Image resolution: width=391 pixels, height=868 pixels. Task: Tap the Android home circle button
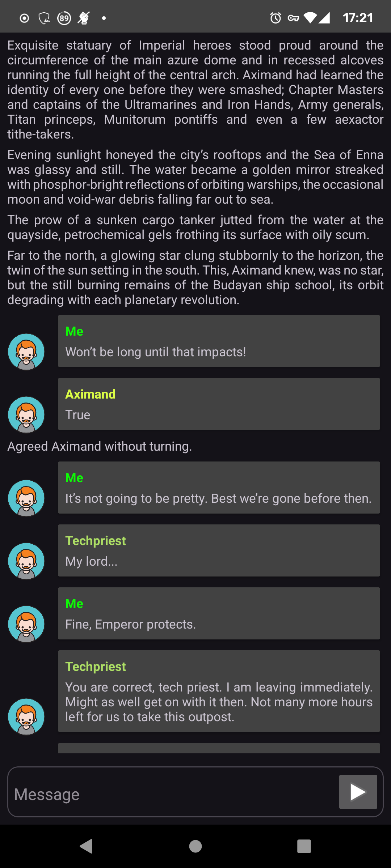(195, 846)
